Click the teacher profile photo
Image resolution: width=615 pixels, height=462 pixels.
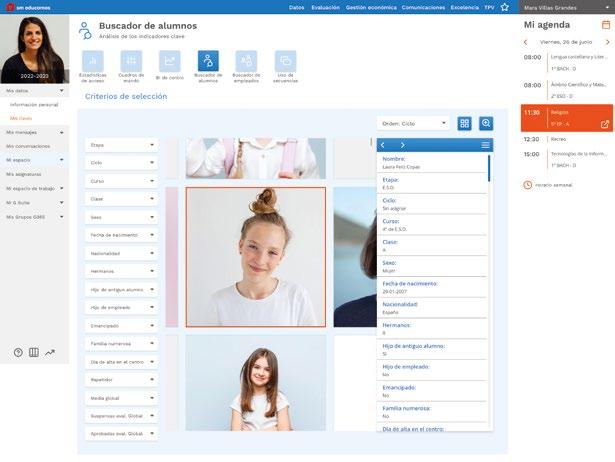pos(35,49)
